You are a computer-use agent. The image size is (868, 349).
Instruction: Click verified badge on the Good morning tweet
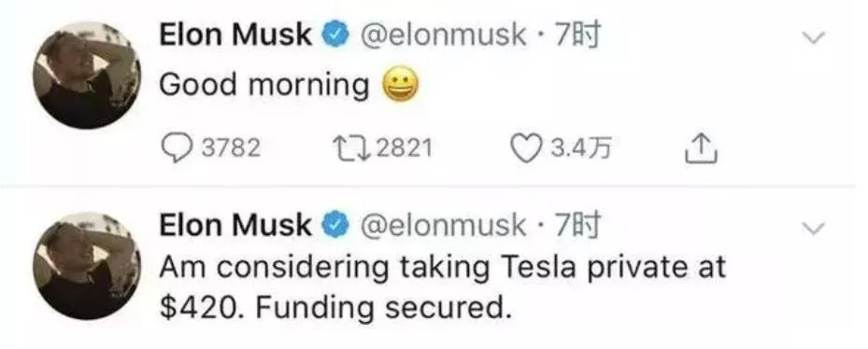click(x=337, y=36)
